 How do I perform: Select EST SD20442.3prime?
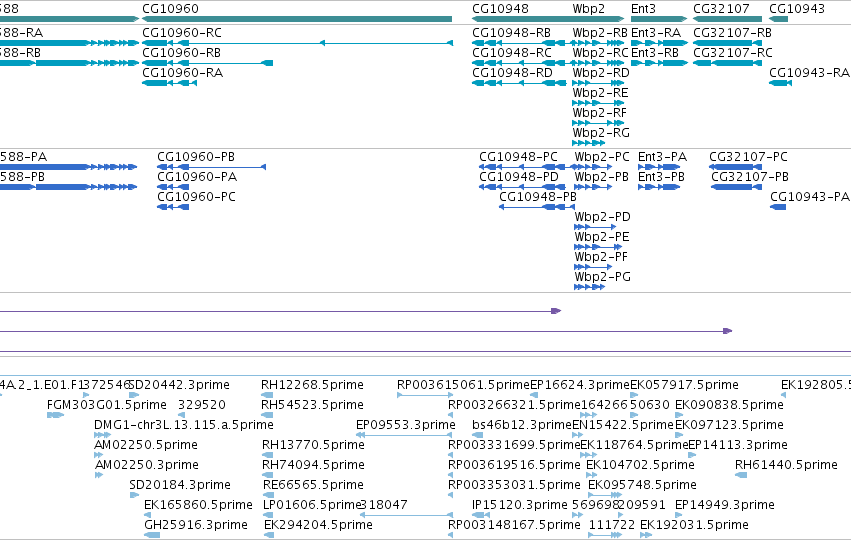(x=180, y=385)
